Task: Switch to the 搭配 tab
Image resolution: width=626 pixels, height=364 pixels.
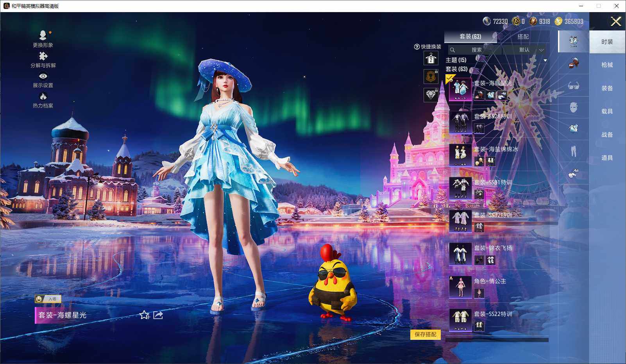Action: pyautogui.click(x=523, y=36)
